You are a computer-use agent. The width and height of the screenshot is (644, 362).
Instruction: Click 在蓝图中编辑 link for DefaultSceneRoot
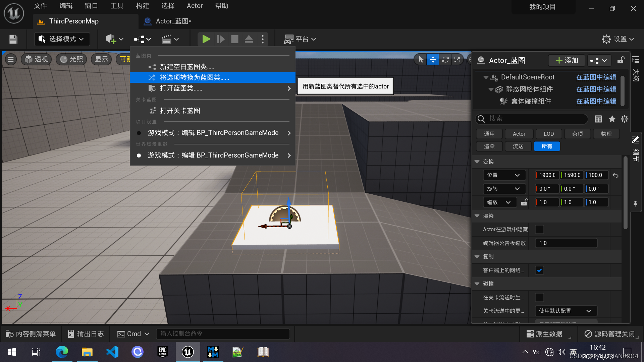coord(596,77)
